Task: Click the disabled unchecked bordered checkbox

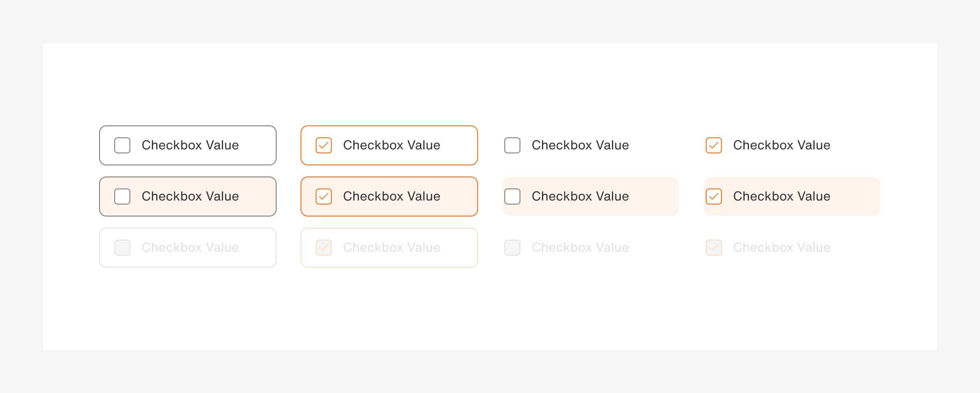Action: click(x=122, y=248)
